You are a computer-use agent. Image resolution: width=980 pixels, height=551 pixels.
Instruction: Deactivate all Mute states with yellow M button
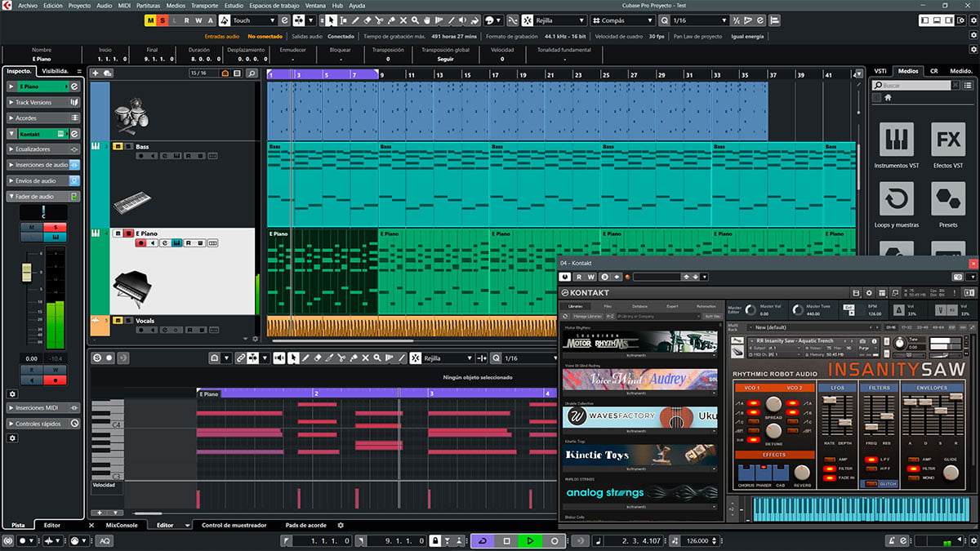tap(151, 20)
